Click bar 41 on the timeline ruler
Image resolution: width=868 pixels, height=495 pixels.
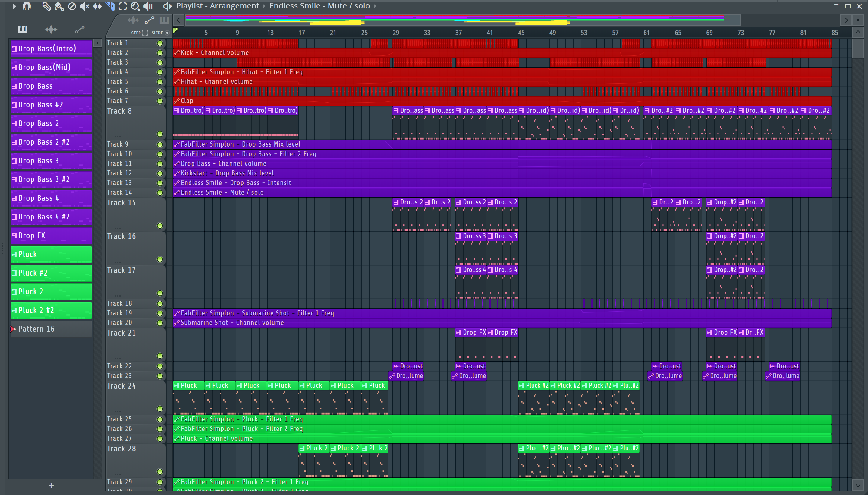(489, 33)
